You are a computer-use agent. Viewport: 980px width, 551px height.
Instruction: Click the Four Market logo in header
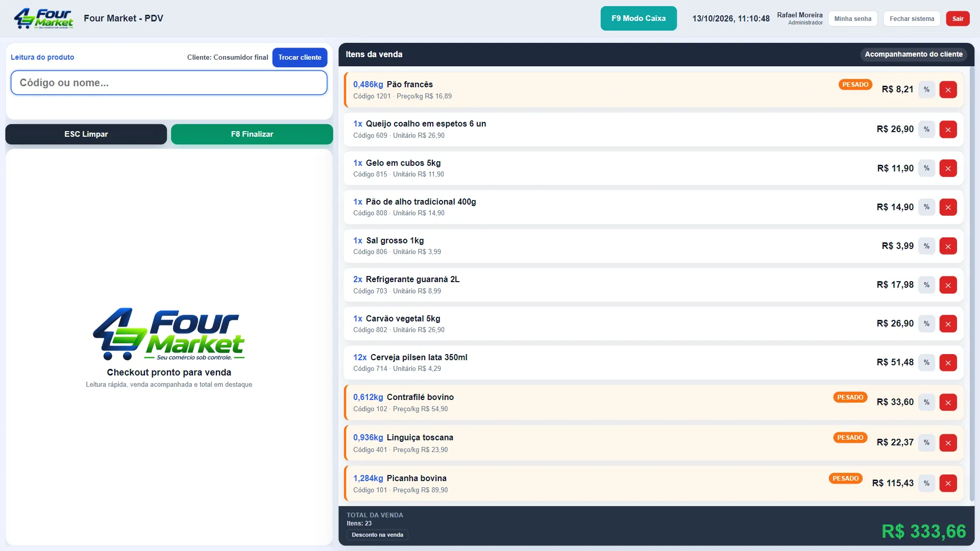click(43, 18)
